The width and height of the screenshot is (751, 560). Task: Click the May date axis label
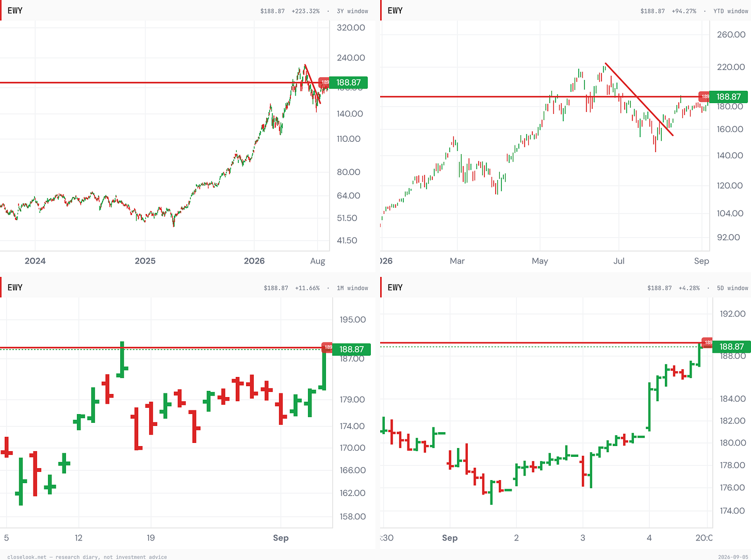pos(540,261)
